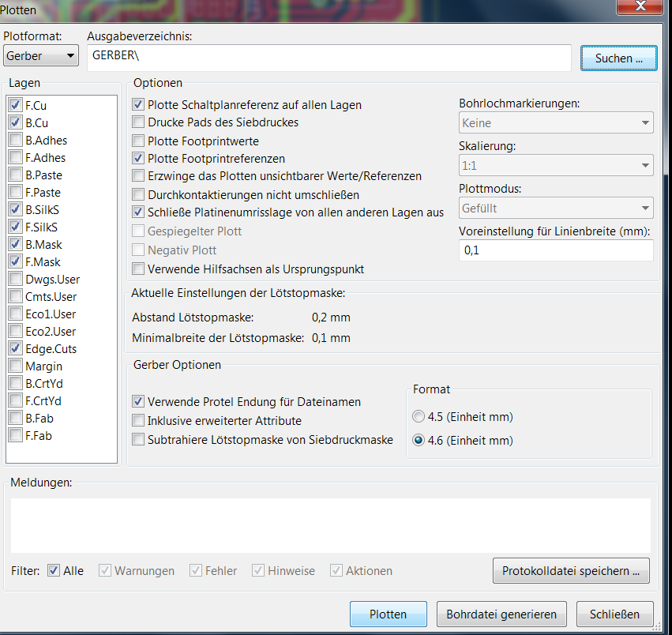The image size is (672, 635).
Task: Uncheck the Edge.Cuts layer
Action: [16, 348]
